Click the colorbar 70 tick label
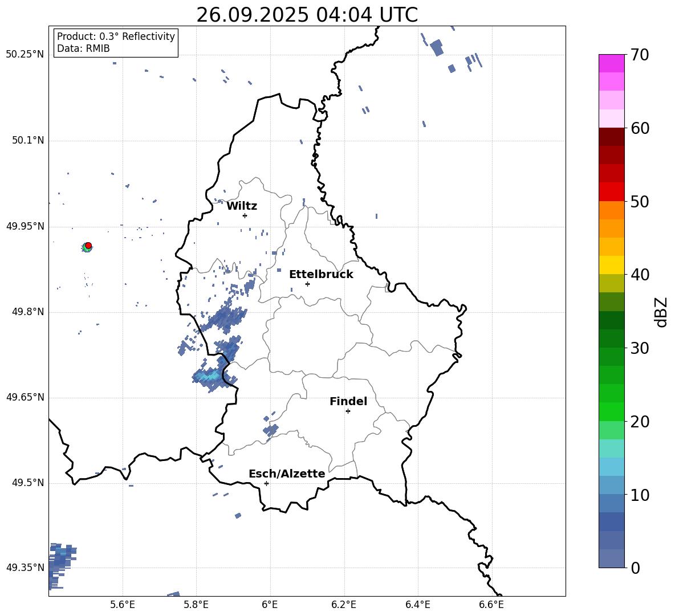 640,55
